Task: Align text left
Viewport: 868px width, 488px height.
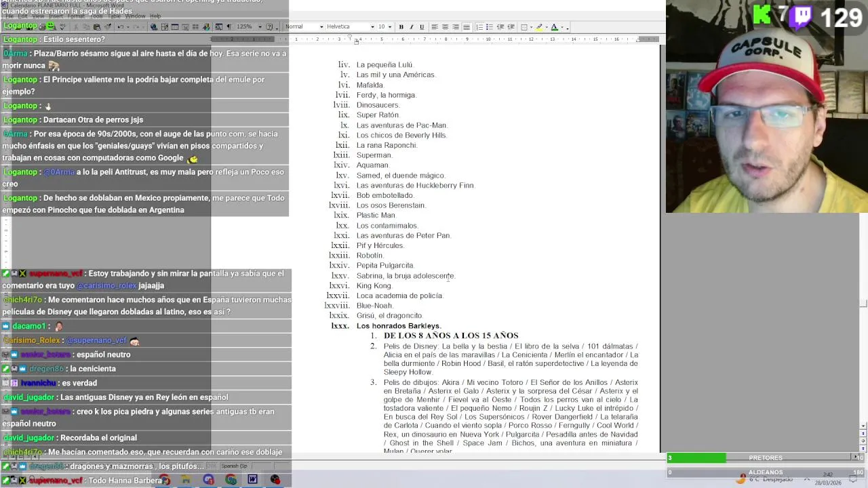Action: 435,27
